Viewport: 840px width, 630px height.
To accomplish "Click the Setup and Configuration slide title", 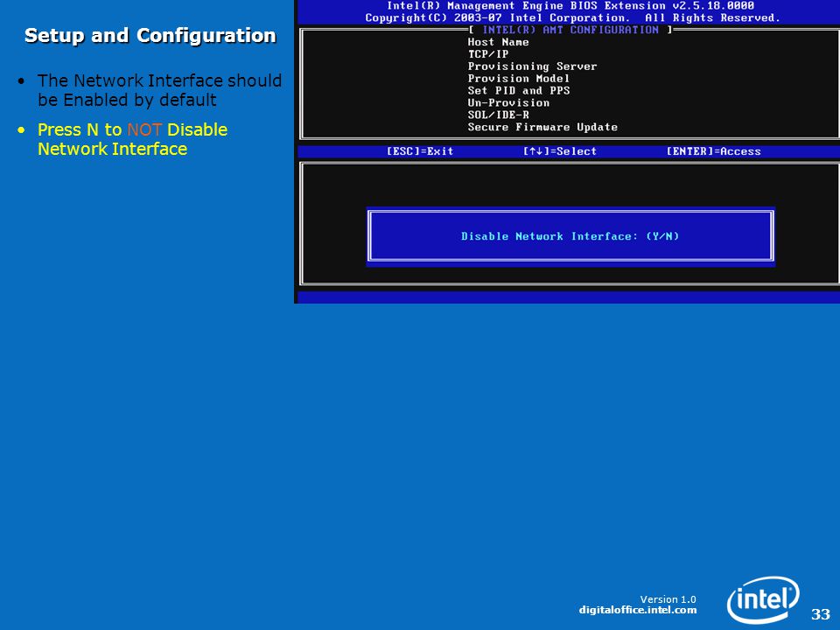I will 150,35.
